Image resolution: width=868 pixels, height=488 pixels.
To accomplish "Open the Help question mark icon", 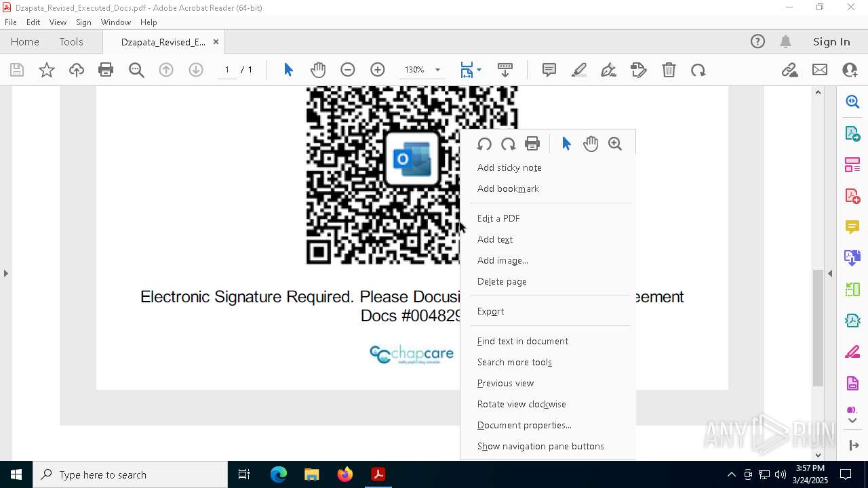I will (x=757, y=41).
